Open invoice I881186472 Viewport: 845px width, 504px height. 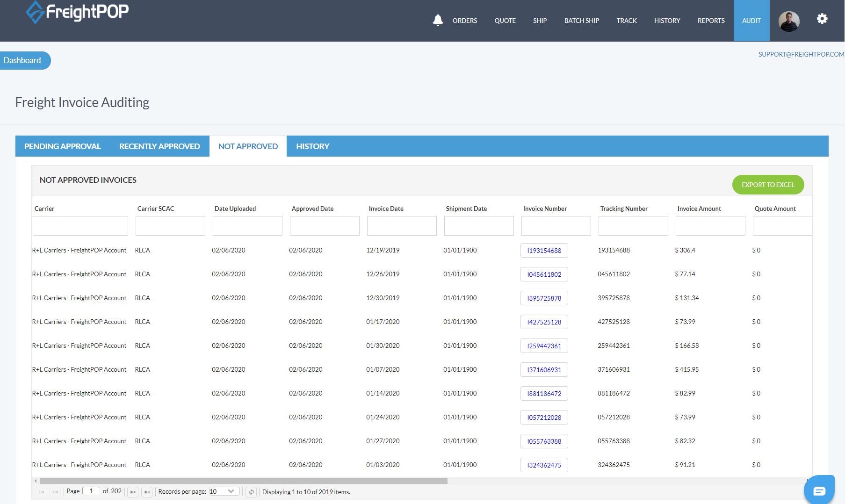pyautogui.click(x=544, y=394)
